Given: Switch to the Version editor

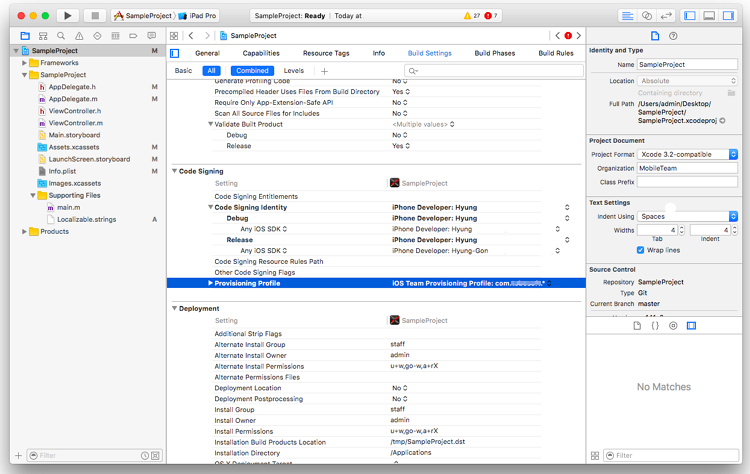Looking at the screenshot, I should tap(668, 16).
